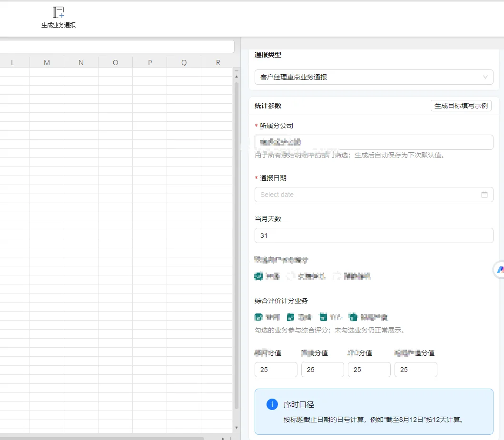This screenshot has height=440, width=504.
Task: Expand the 通报类型 dropdown chevron
Action: click(485, 77)
